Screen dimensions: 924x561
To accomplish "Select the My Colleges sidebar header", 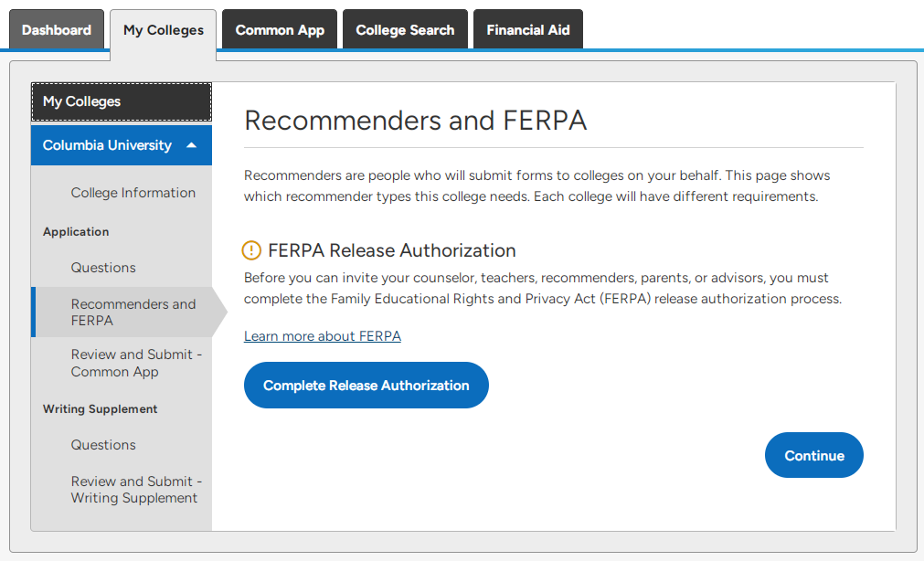I will 122,102.
